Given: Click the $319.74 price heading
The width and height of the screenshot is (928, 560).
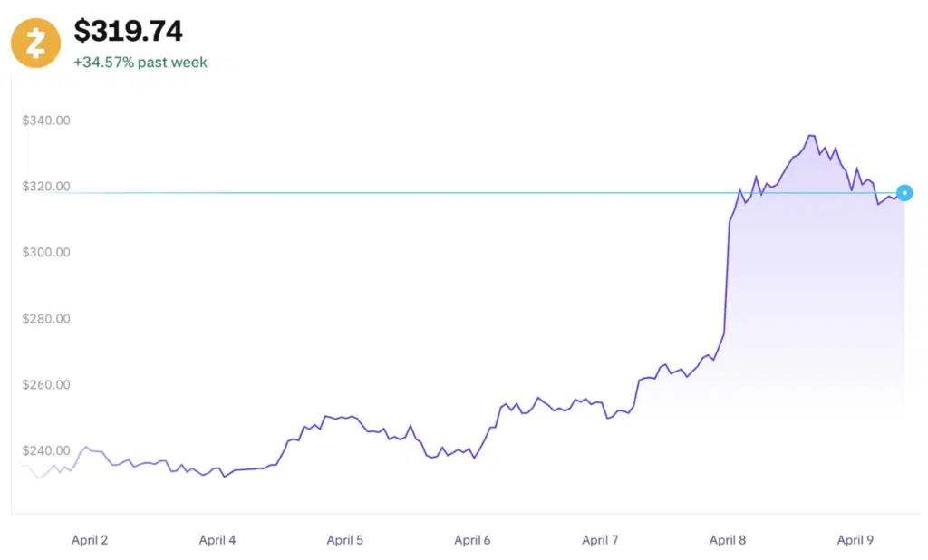Looking at the screenshot, I should pyautogui.click(x=128, y=32).
